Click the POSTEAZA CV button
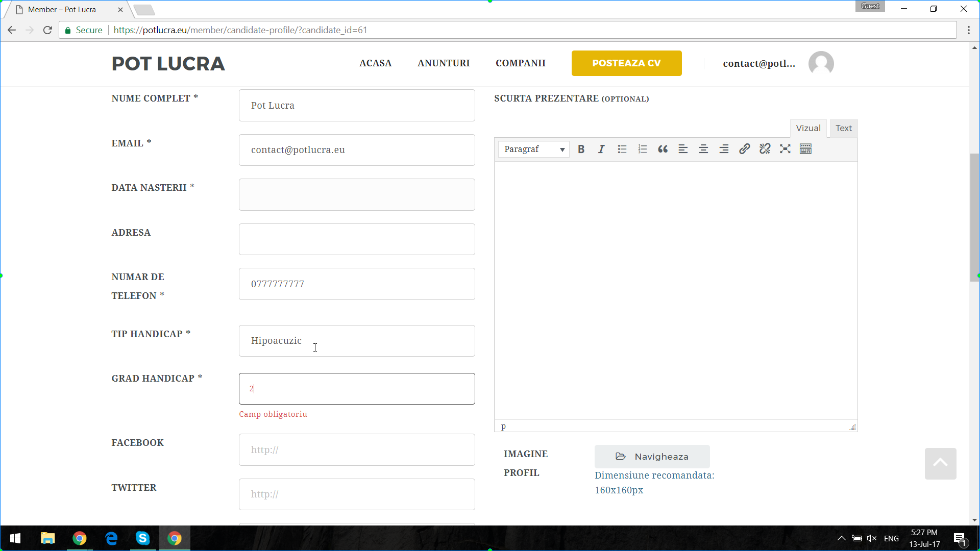 [x=626, y=63]
